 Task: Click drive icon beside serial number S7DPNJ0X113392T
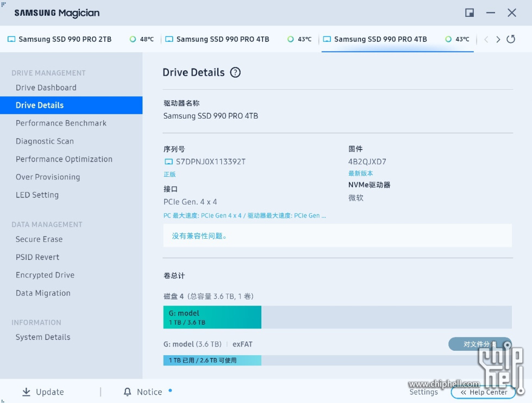coord(168,162)
